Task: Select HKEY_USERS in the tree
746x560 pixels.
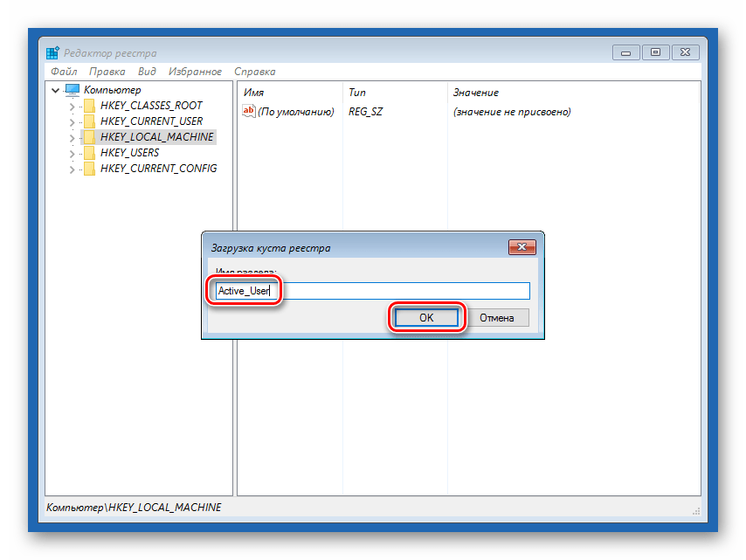Action: [x=129, y=153]
